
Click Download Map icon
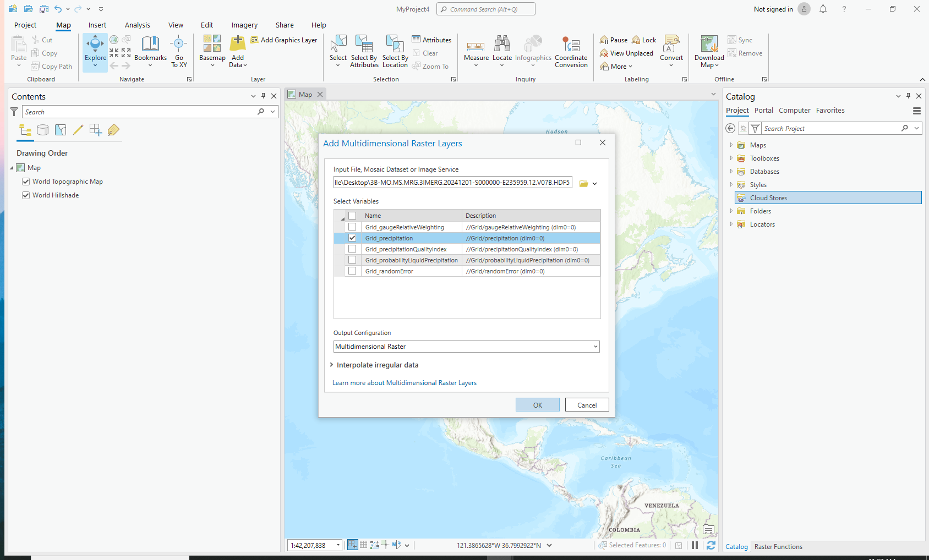pyautogui.click(x=709, y=44)
